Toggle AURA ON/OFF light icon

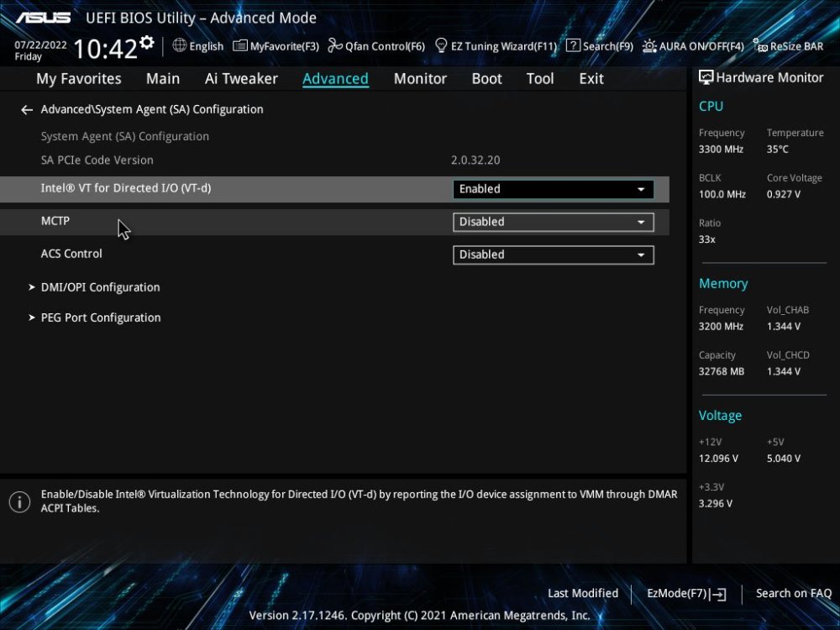pyautogui.click(x=649, y=46)
